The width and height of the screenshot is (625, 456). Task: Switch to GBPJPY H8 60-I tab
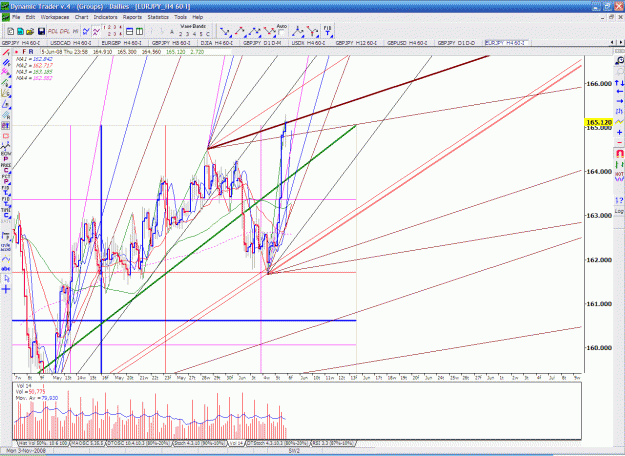click(x=171, y=43)
